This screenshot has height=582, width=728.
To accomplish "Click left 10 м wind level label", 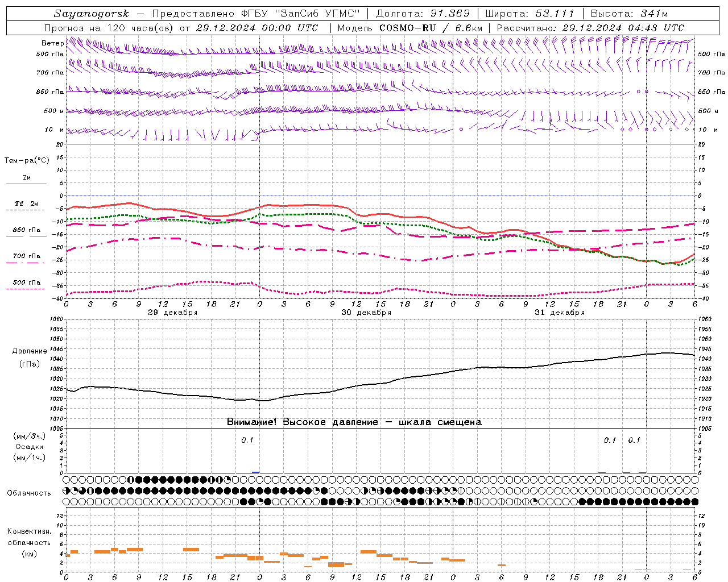I will click(x=54, y=130).
